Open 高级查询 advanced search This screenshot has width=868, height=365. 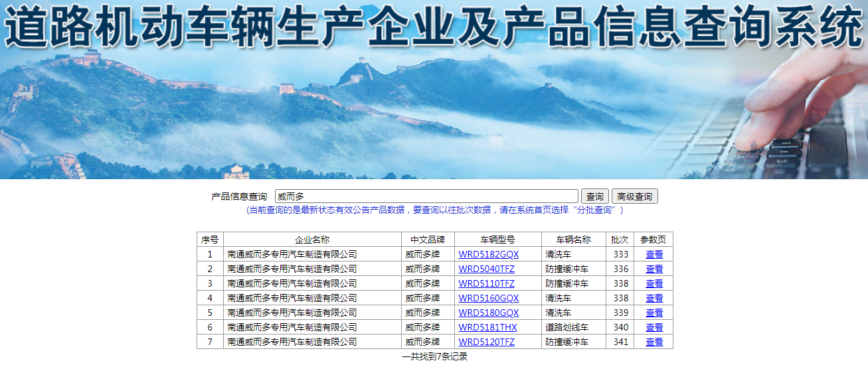tap(634, 196)
